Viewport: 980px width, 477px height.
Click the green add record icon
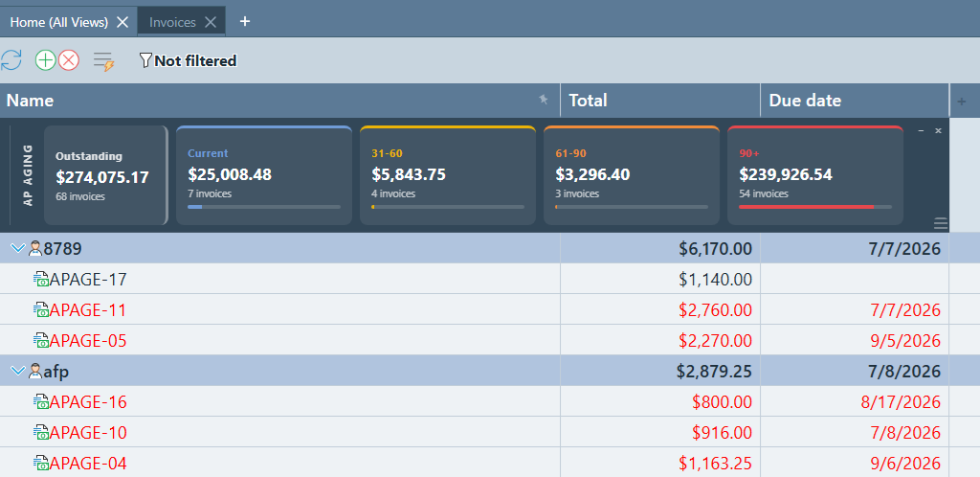pos(46,60)
